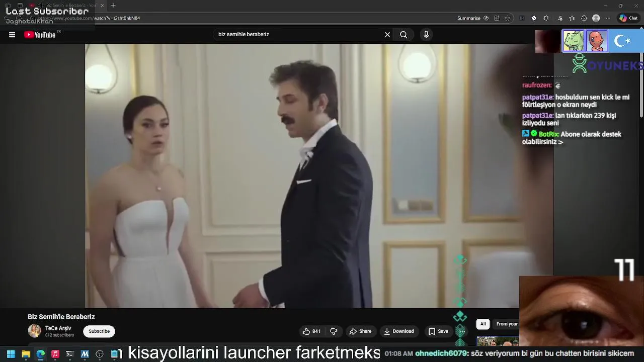Save the video to a playlist
Image resolution: width=644 pixels, height=362 pixels.
click(x=438, y=331)
